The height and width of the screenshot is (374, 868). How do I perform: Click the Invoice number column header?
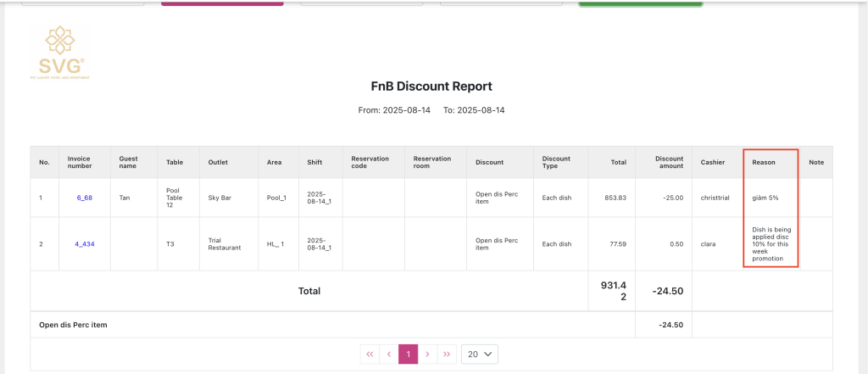click(x=79, y=162)
